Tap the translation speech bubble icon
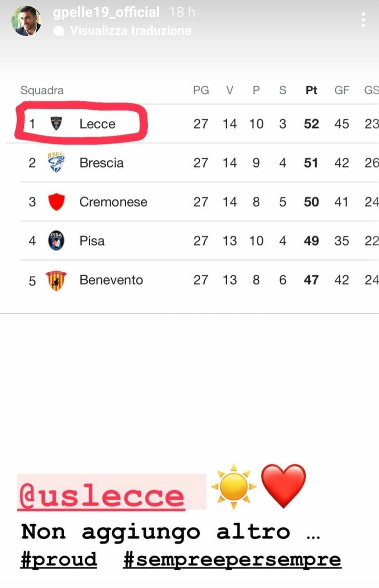The width and height of the screenshot is (379, 588). point(59,31)
